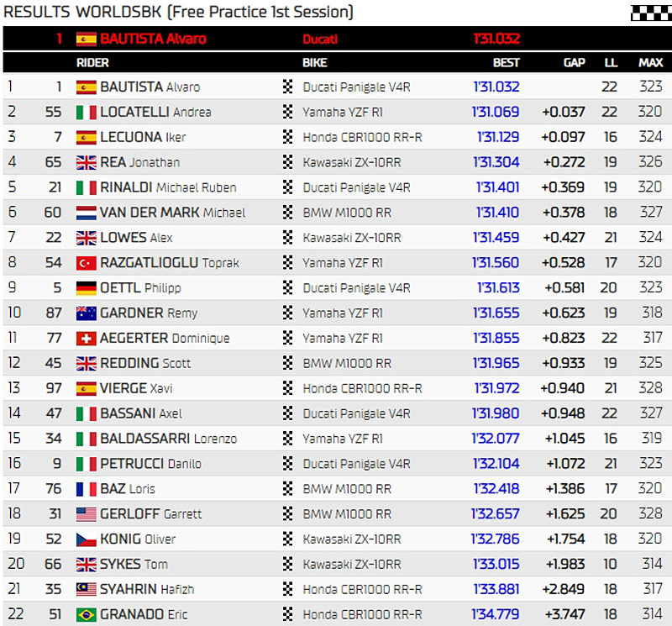Click the best lap time 1'31.032 in row 1
Screen dimensions: 672x626
coord(496,87)
